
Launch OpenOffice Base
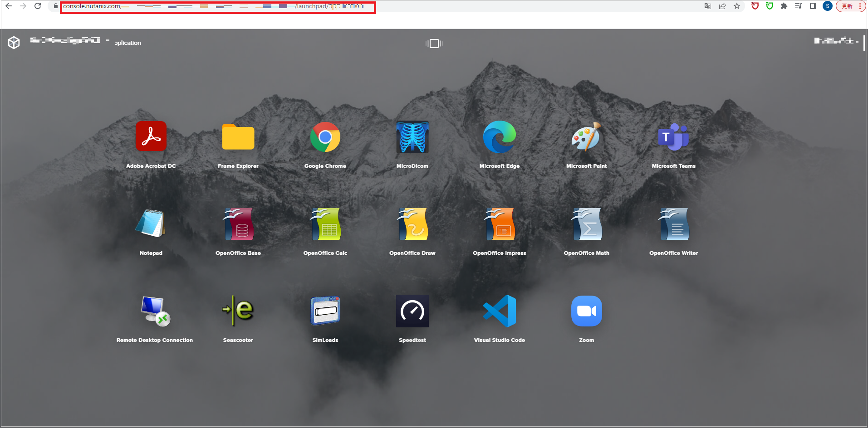pos(238,224)
